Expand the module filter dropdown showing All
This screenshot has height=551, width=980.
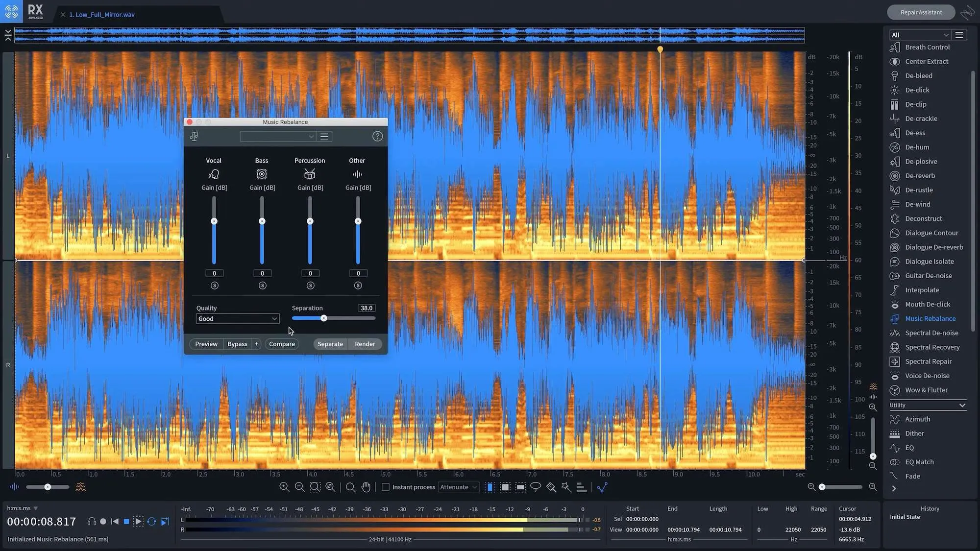tap(919, 35)
